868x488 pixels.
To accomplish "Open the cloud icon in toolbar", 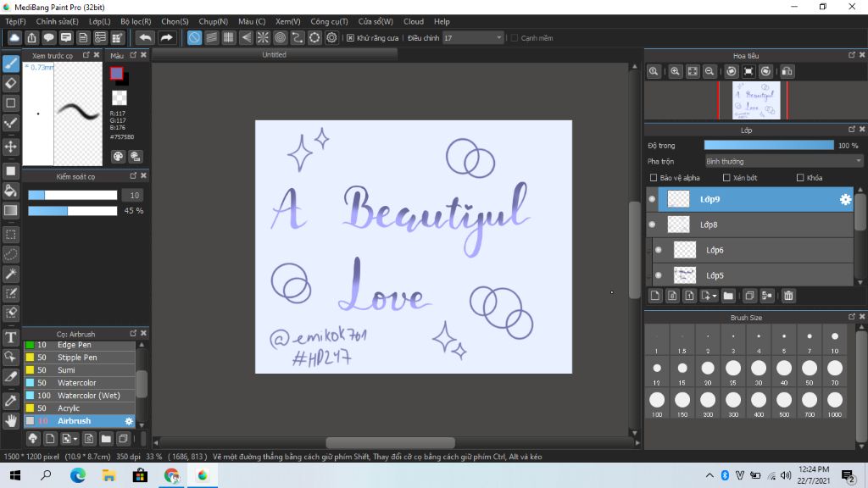I will (14, 37).
